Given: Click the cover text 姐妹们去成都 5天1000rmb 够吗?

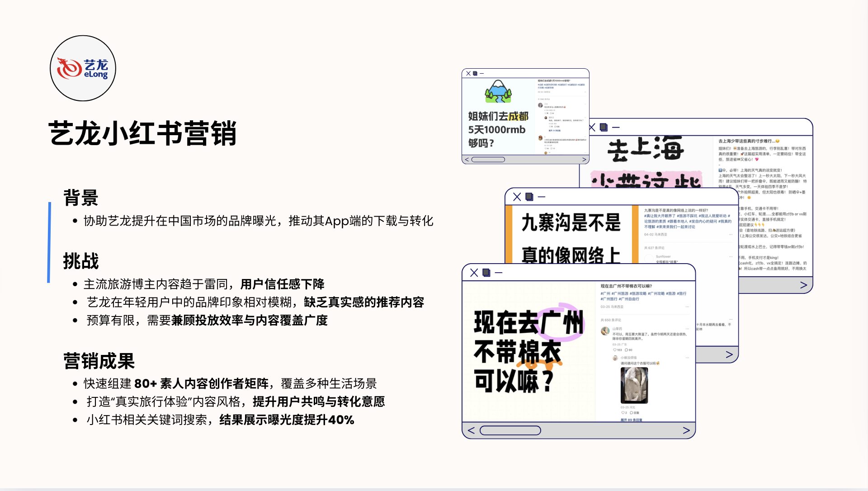Looking at the screenshot, I should click(x=498, y=130).
